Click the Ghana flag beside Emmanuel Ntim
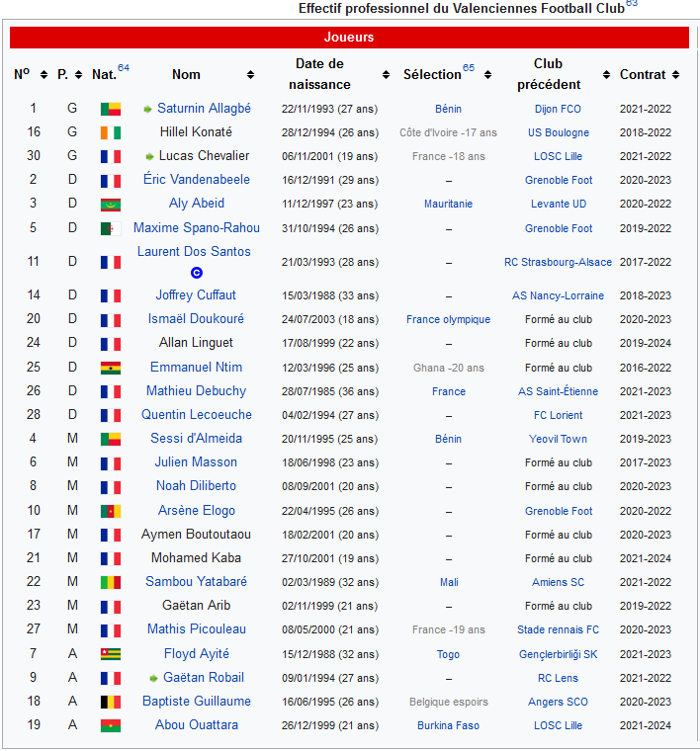This screenshot has height=751, width=700. tap(110, 368)
